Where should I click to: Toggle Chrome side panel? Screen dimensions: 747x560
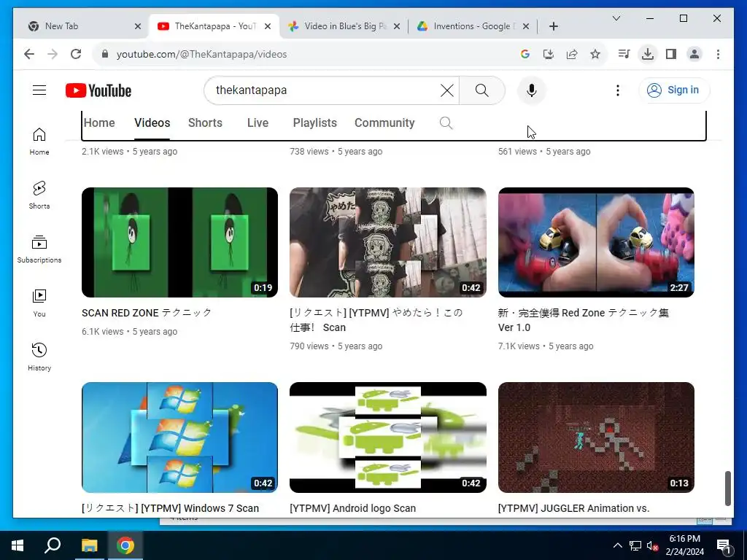671,54
